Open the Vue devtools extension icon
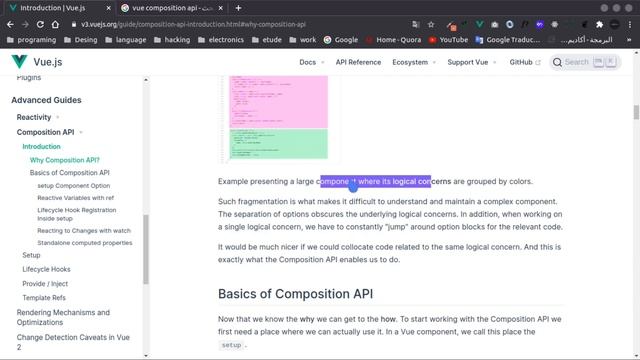 pos(480,24)
